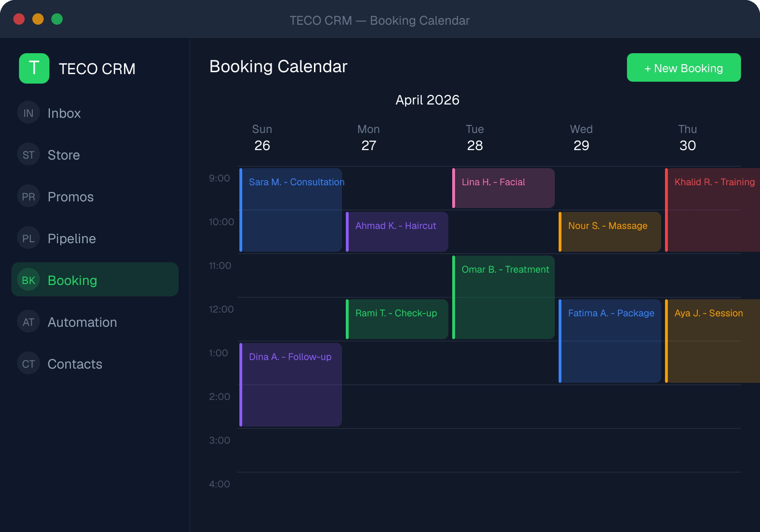
Task: Select the Mon 27 day header
Action: click(x=369, y=138)
